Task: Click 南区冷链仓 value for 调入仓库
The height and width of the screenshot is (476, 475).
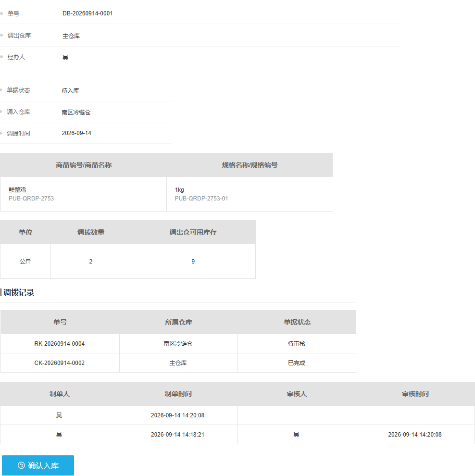Action: (x=76, y=113)
